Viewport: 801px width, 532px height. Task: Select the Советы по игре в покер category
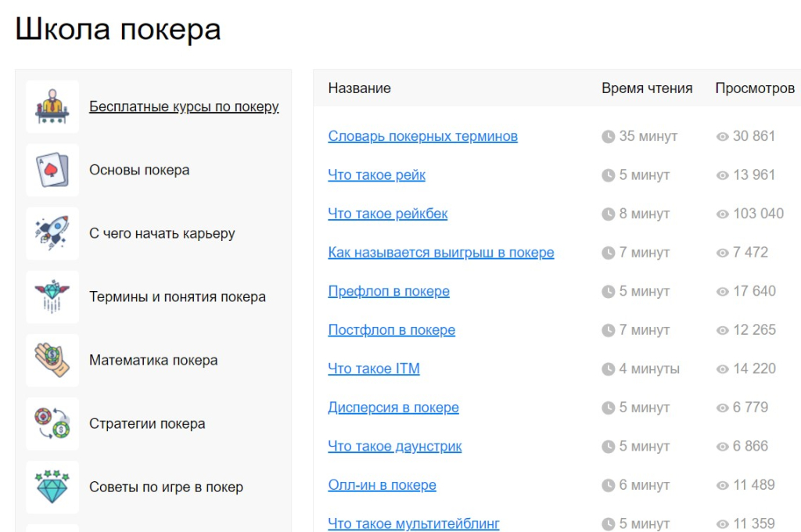tap(166, 487)
